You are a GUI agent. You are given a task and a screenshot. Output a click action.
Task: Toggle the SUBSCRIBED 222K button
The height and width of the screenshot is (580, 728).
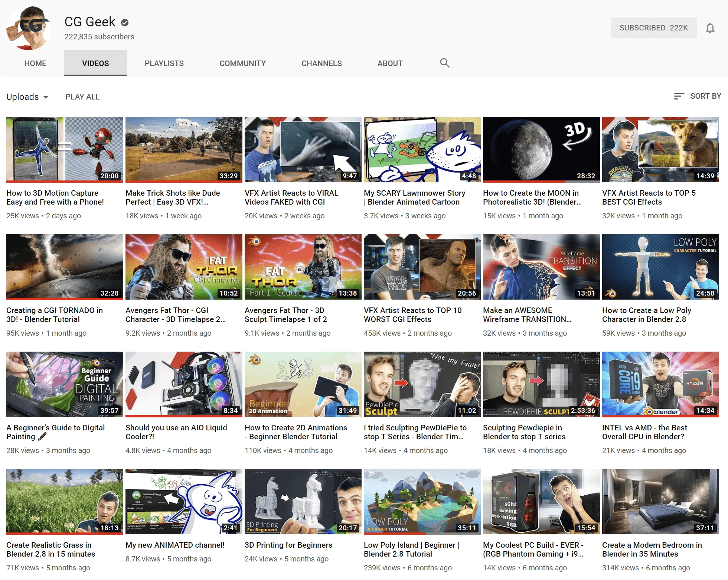click(x=653, y=28)
